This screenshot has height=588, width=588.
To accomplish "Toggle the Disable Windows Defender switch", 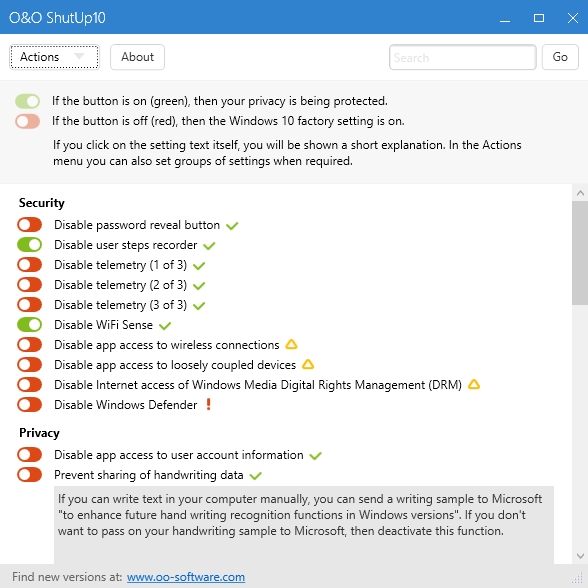I will [29, 405].
